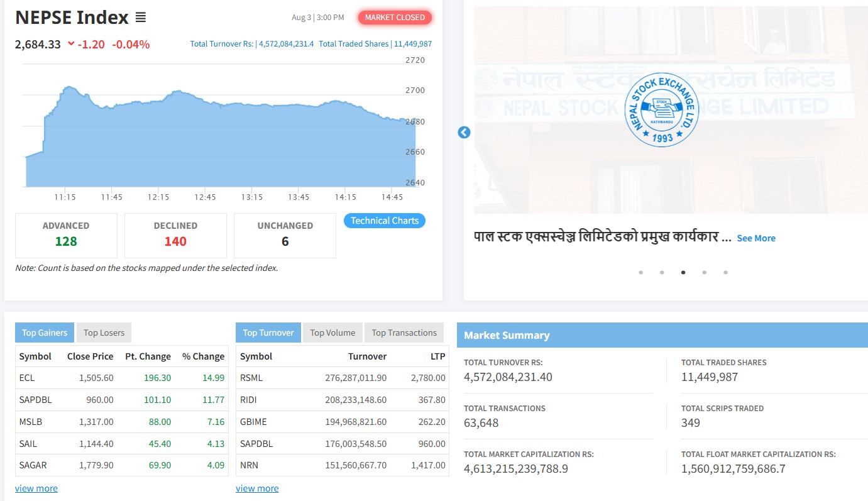The height and width of the screenshot is (501, 868).
Task: Open Technical Charts
Action: (x=385, y=221)
